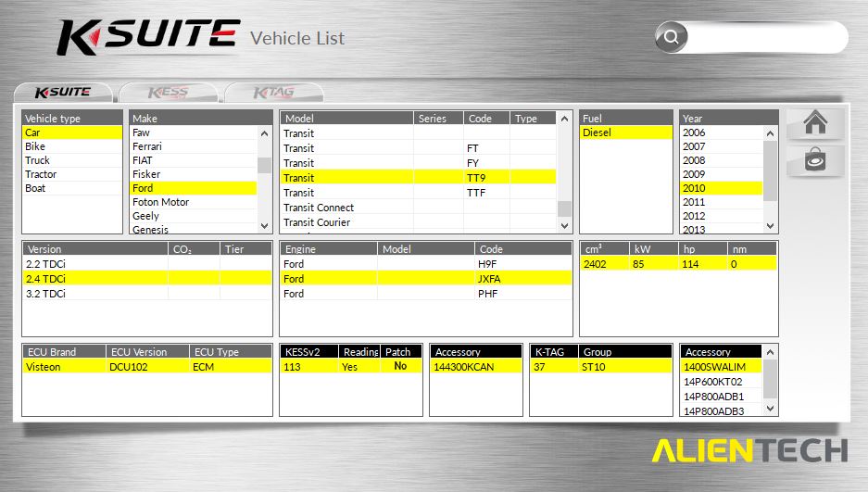Image resolution: width=868 pixels, height=492 pixels.
Task: Select accessory 14P800ADB3
Action: pos(722,410)
